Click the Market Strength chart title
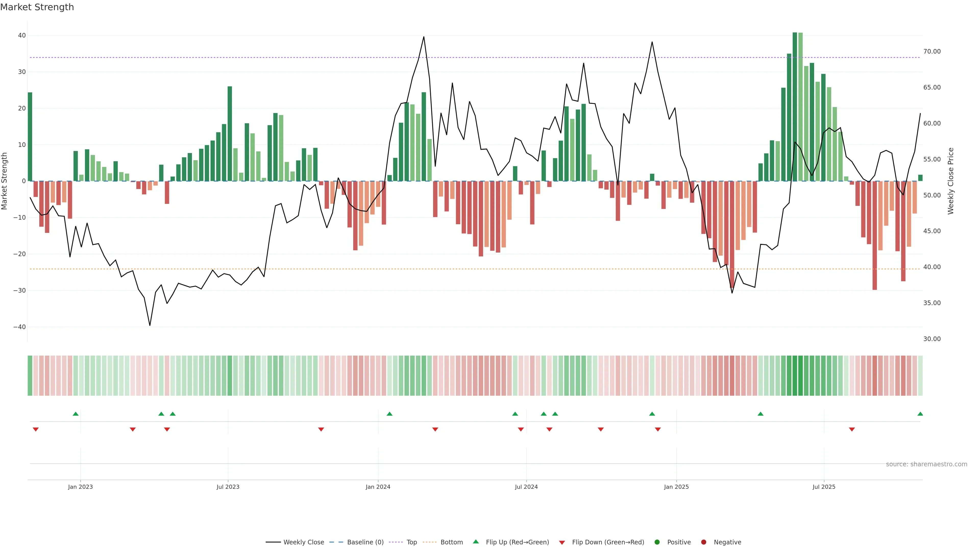 (x=37, y=7)
